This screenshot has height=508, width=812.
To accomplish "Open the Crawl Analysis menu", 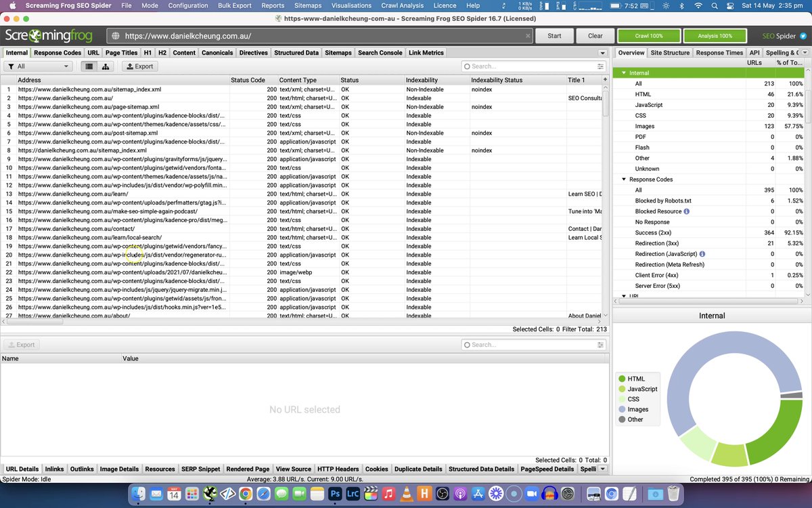I will pos(402,5).
